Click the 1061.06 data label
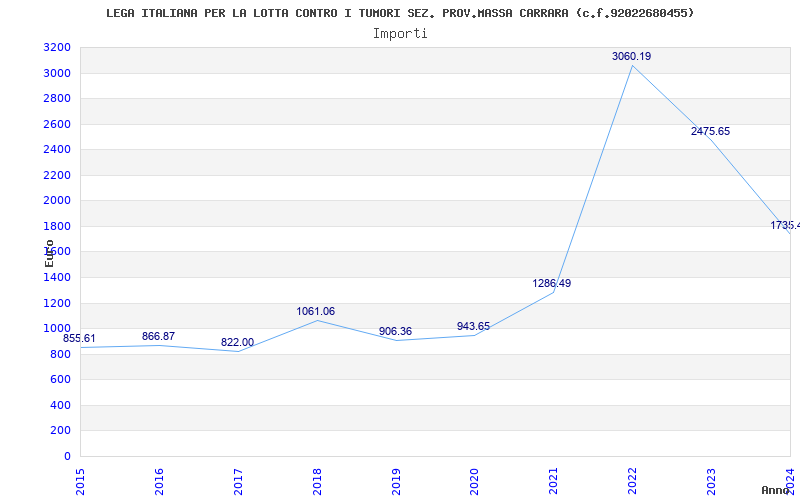800x500 pixels. click(x=316, y=312)
